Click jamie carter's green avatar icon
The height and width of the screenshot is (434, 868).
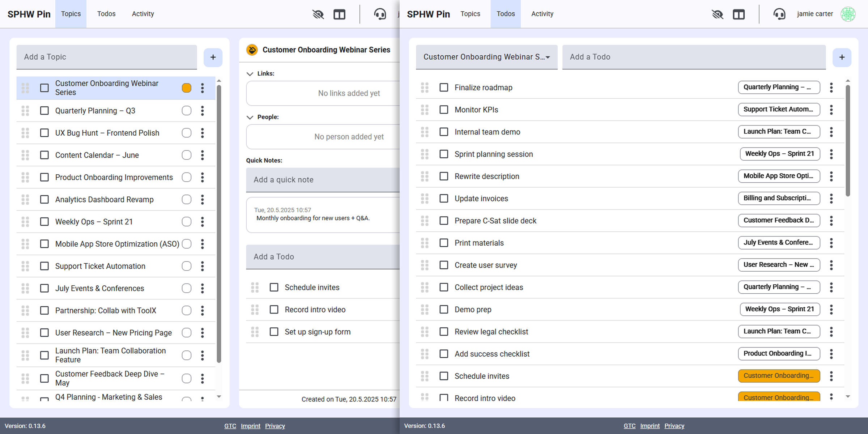(848, 14)
